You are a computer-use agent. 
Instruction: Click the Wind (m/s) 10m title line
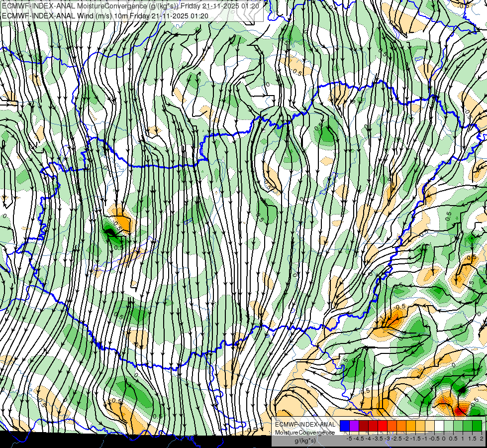coord(105,16)
